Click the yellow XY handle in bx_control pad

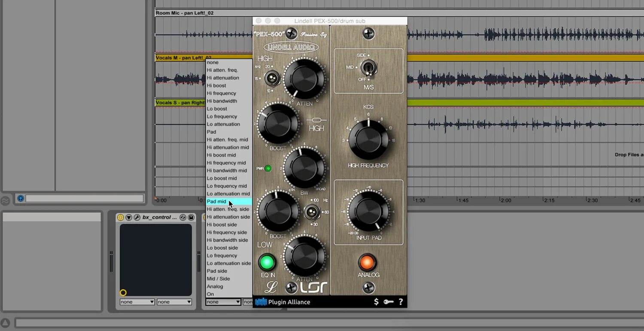click(123, 292)
